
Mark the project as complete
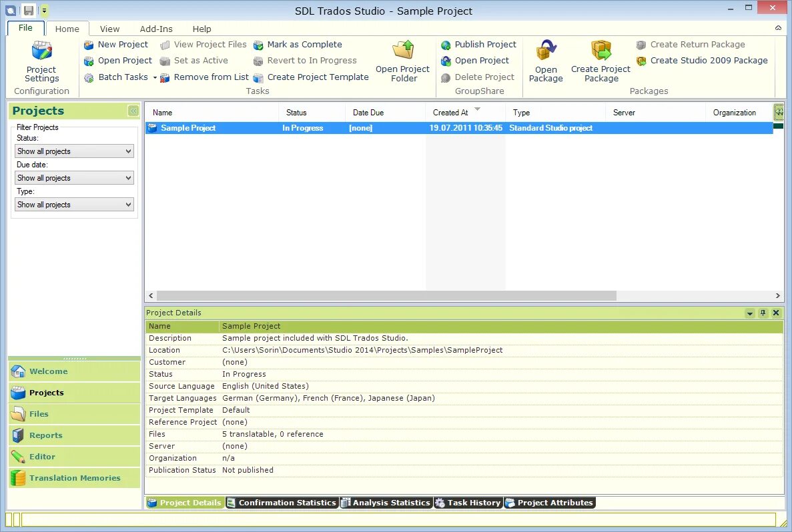point(298,45)
